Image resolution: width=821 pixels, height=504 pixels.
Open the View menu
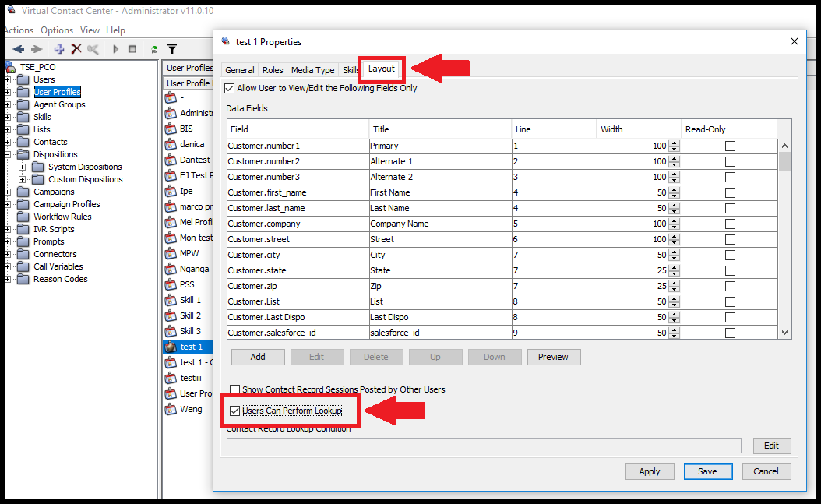[x=90, y=30]
